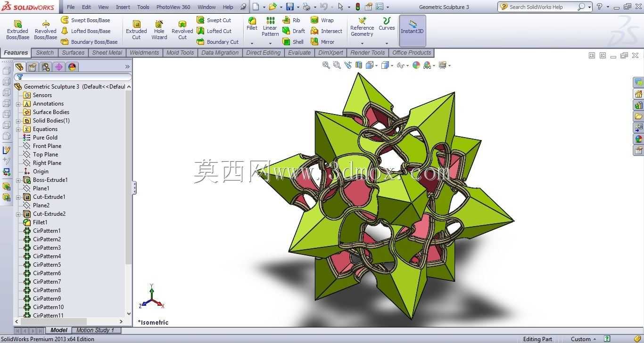Expand the Annotations tree node

click(18, 104)
